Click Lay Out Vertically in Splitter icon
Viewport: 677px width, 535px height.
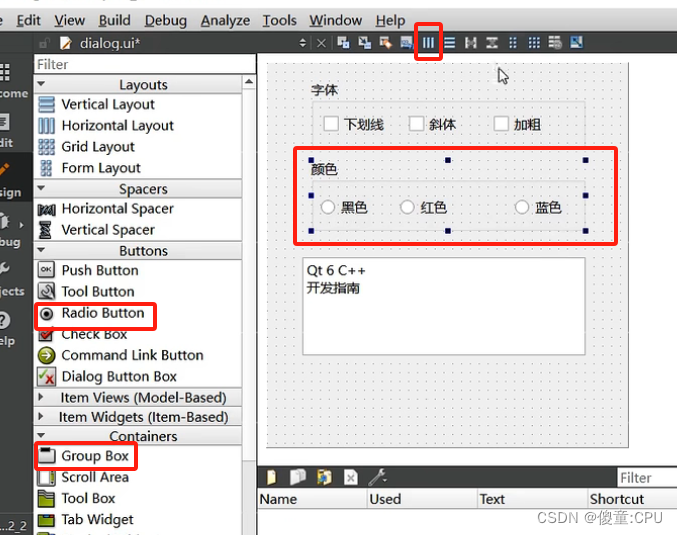492,43
